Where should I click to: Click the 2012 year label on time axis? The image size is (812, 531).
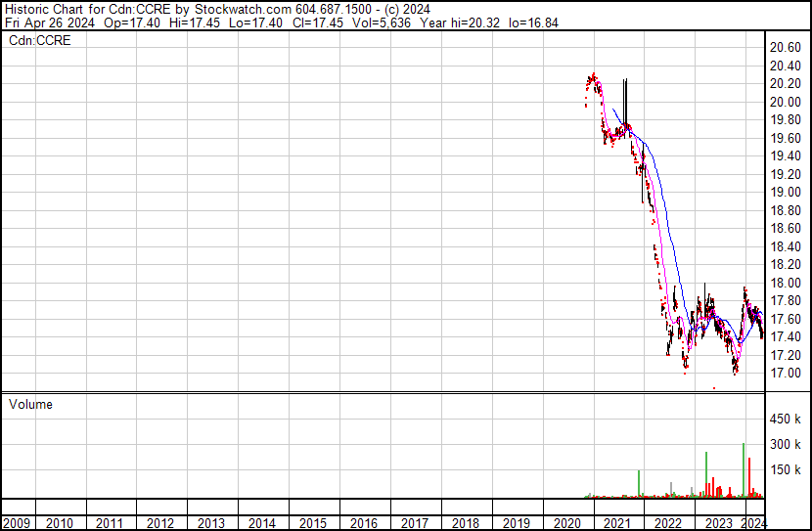tap(161, 523)
